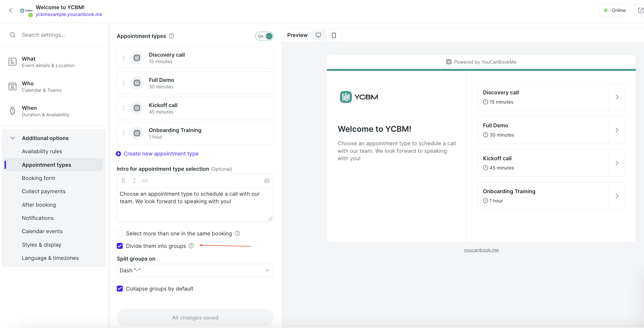Go back using the left arrow icon
This screenshot has width=644, height=328.
click(x=10, y=10)
